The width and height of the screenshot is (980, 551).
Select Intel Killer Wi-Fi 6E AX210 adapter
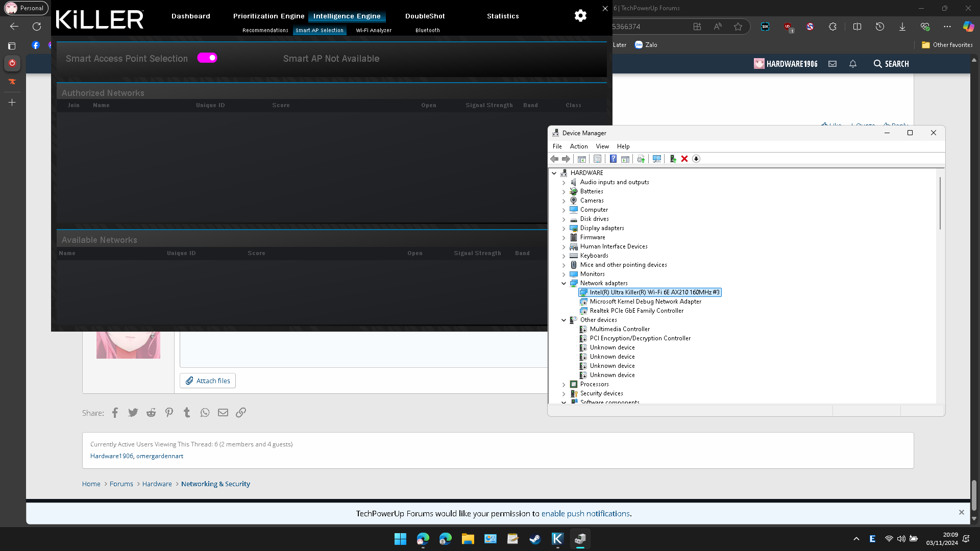(x=650, y=292)
